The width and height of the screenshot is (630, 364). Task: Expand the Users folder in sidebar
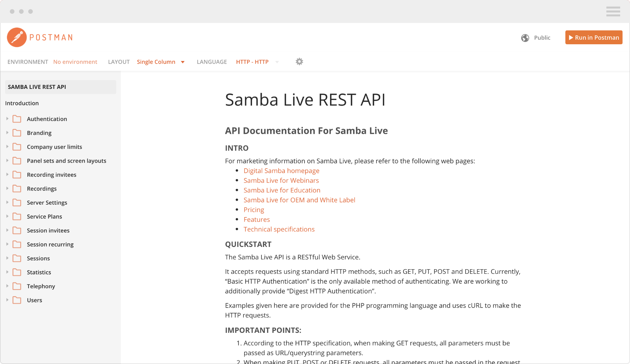pos(7,300)
